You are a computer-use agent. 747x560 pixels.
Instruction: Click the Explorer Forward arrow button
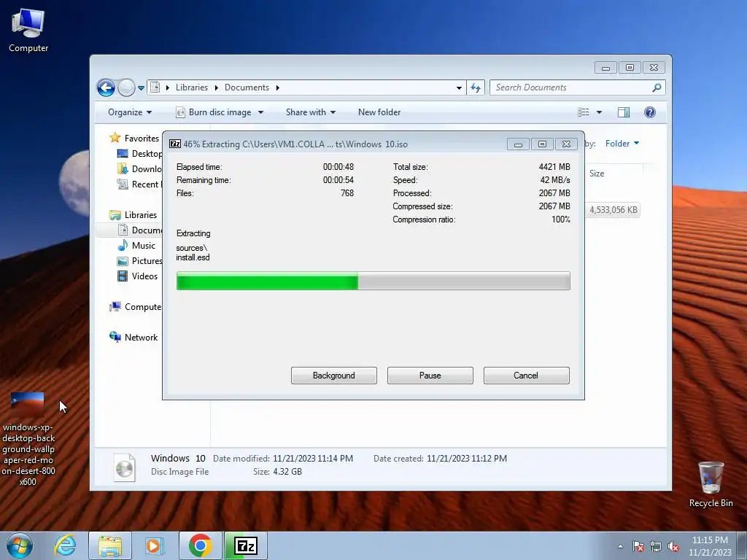pyautogui.click(x=126, y=87)
